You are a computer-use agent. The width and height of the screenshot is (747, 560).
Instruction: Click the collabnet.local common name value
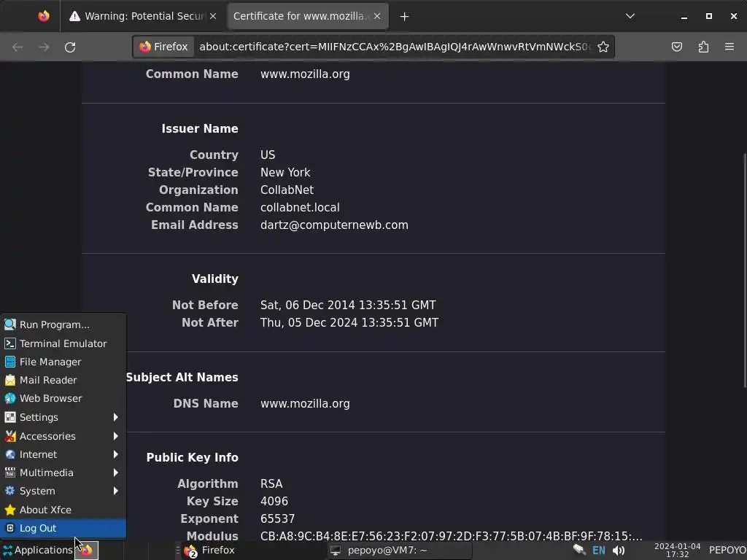click(x=300, y=208)
